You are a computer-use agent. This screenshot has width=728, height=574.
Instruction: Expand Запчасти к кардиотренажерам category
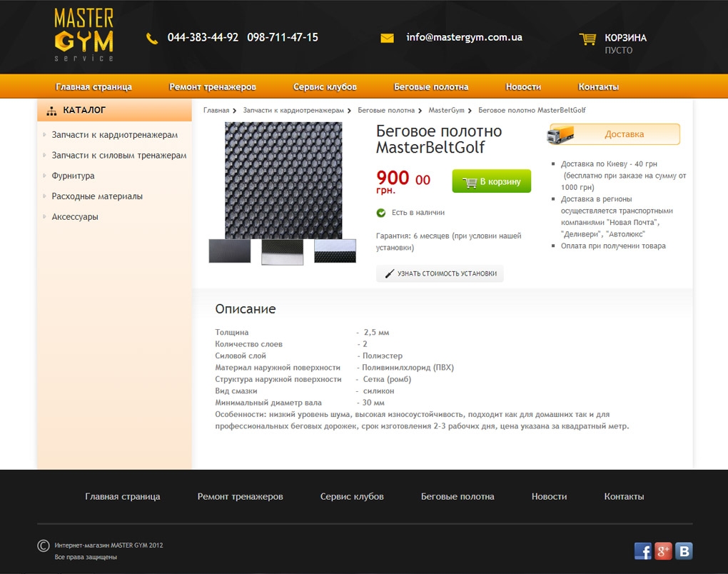114,135
